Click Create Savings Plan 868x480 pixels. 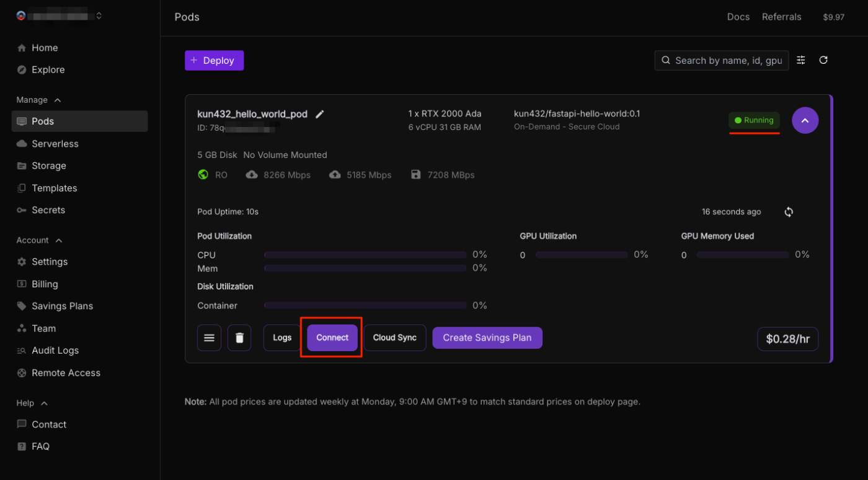pos(487,338)
